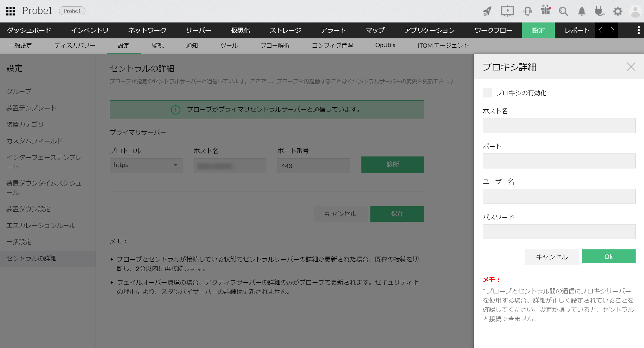Screen dimensions: 644x348
Task: Open the three-dot more options menu
Action: (x=638, y=30)
